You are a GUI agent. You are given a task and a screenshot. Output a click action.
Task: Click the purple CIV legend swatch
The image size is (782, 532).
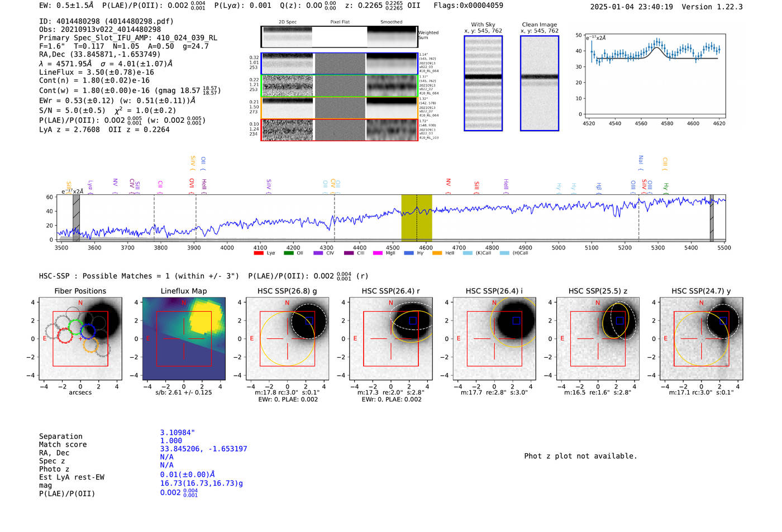pyautogui.click(x=318, y=253)
